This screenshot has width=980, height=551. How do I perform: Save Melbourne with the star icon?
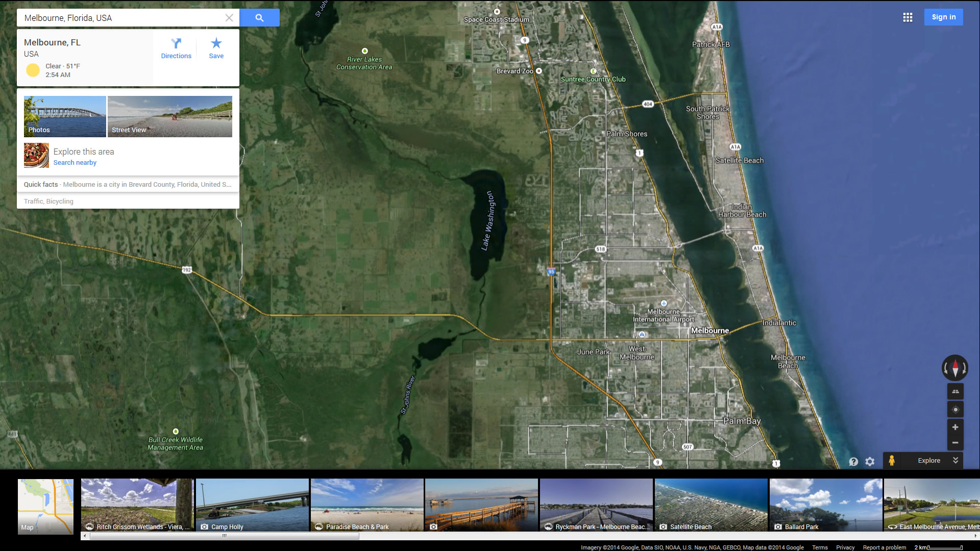point(216,48)
